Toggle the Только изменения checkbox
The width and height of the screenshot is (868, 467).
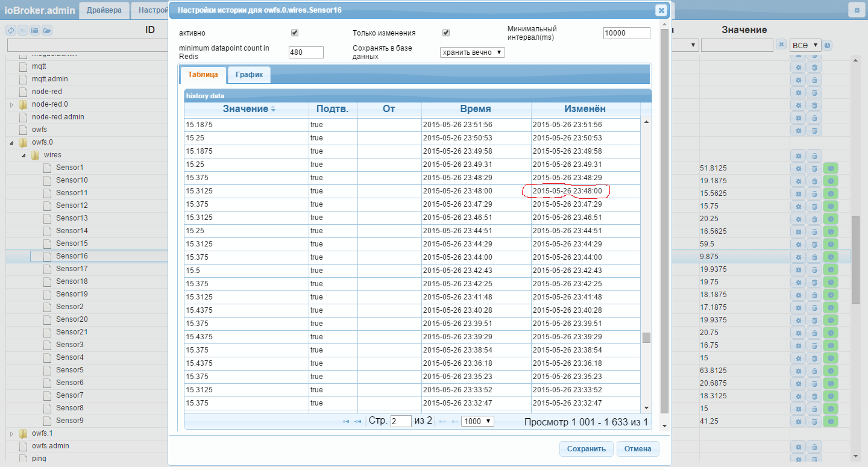[446, 33]
